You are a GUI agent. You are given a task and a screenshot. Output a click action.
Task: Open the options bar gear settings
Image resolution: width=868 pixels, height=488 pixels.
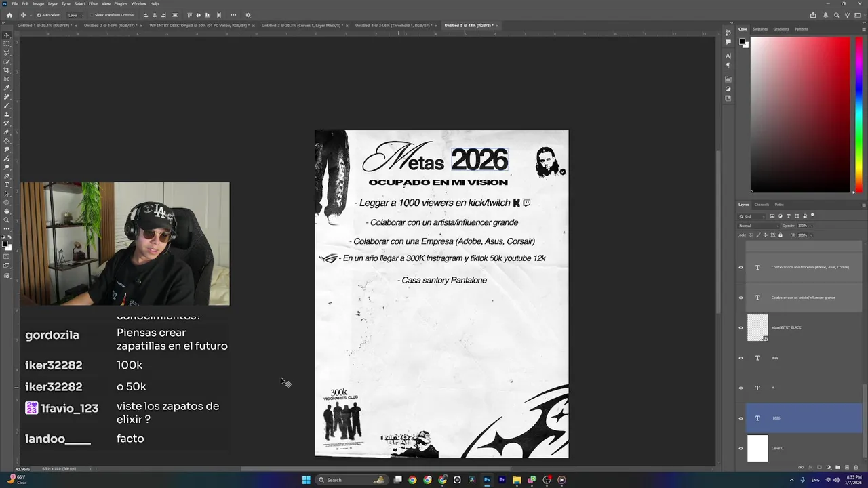pyautogui.click(x=248, y=15)
